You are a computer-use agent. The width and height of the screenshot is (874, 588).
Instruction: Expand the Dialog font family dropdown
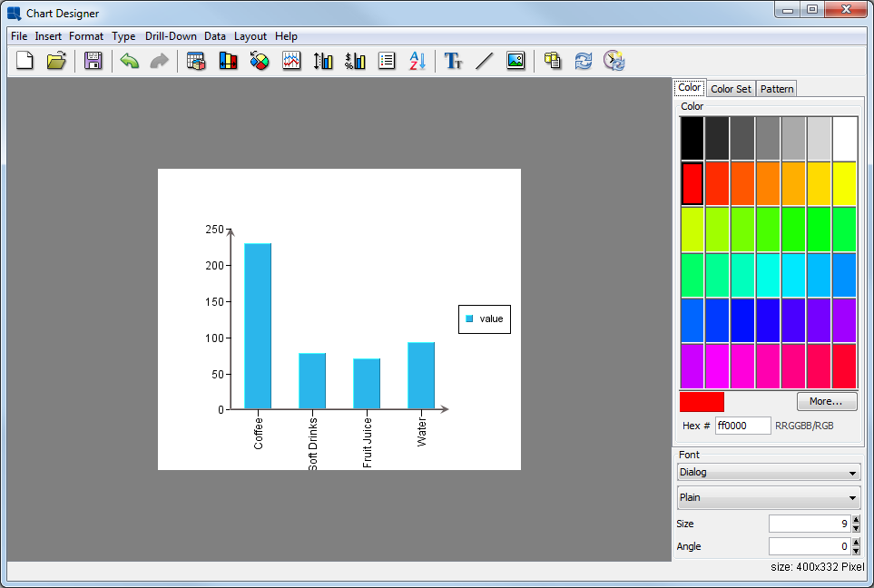pos(769,473)
